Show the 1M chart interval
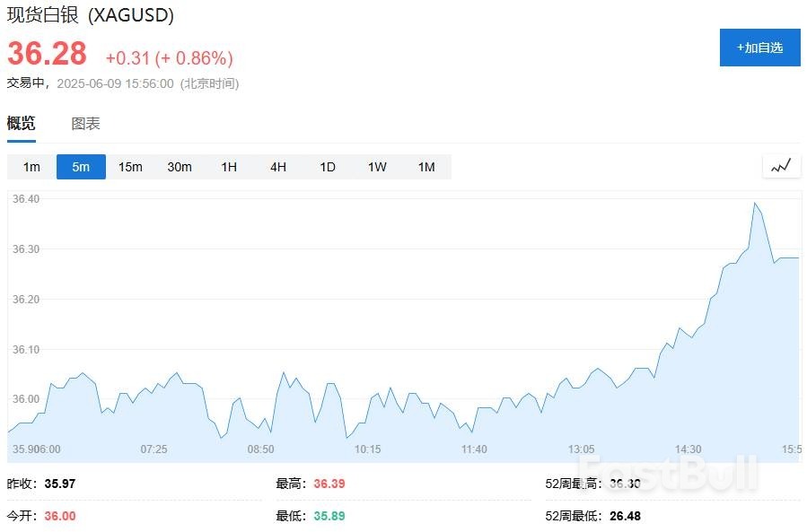 (x=426, y=167)
